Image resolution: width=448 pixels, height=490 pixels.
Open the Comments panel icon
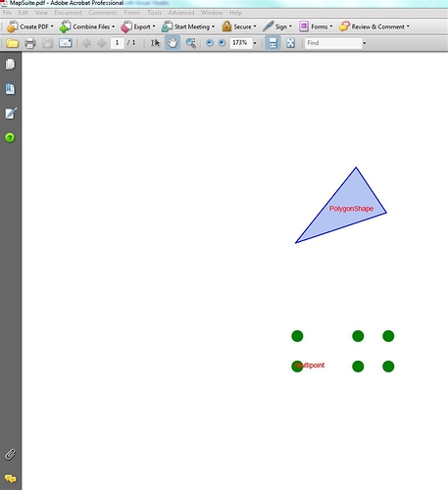click(11, 479)
